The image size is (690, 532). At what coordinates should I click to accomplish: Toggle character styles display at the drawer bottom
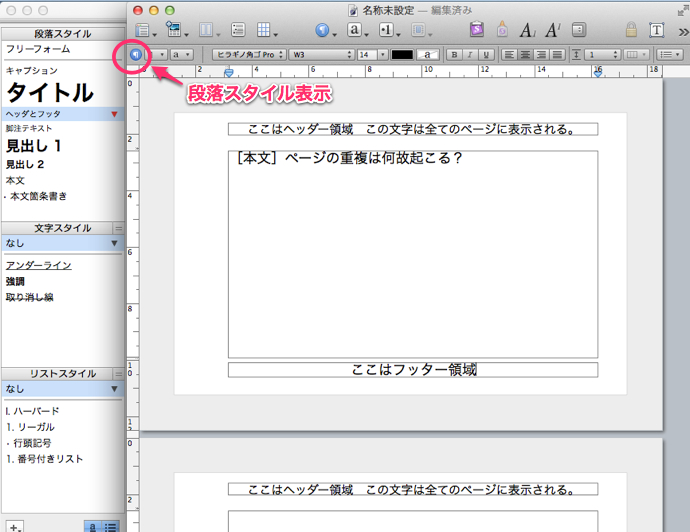(93, 526)
